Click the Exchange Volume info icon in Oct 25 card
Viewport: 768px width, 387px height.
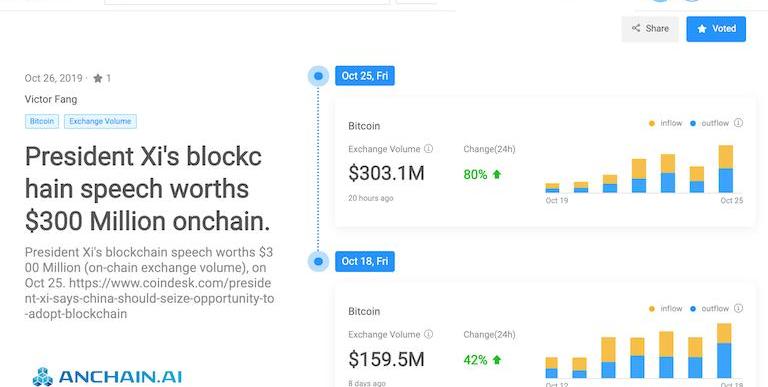coord(429,149)
